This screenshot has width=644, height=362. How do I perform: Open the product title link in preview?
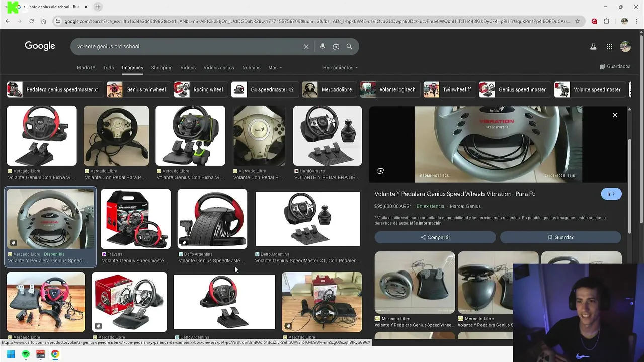point(455,194)
